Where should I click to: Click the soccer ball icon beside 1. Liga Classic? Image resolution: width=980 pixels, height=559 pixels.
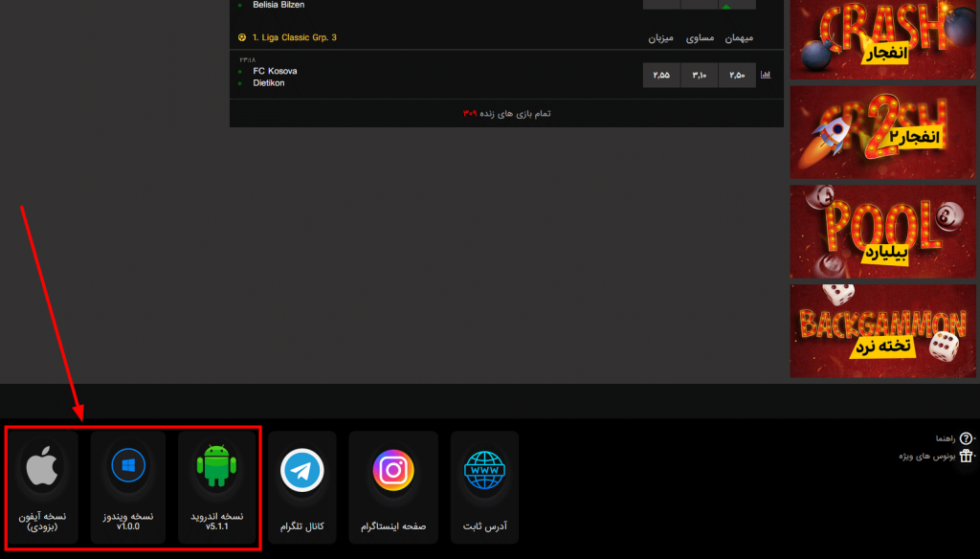[241, 37]
